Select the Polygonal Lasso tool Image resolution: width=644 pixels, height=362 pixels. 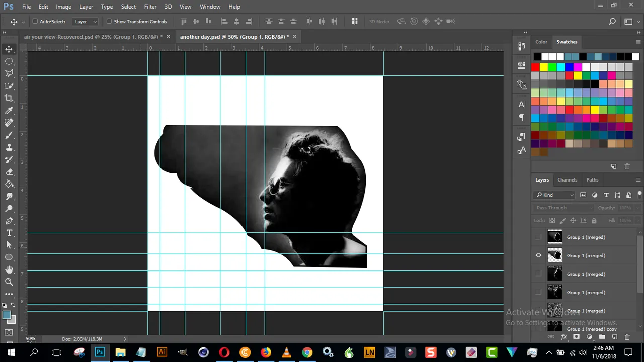click(x=9, y=73)
